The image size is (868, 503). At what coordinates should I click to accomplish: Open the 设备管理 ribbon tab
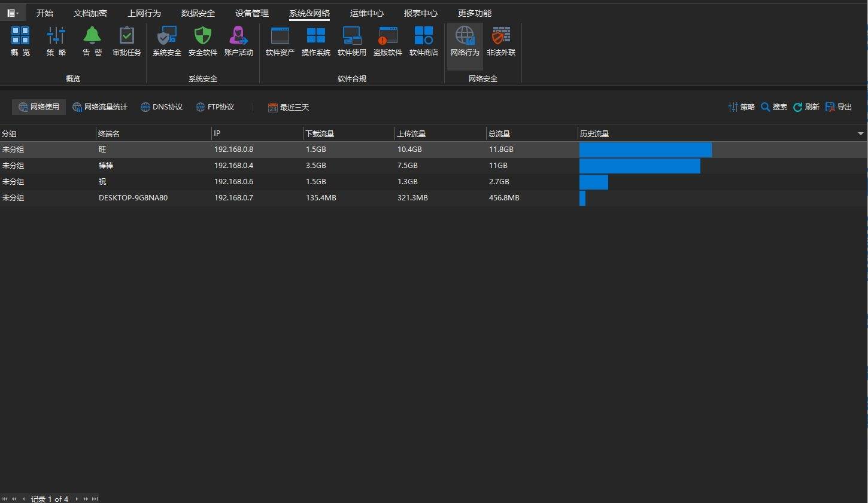(252, 13)
